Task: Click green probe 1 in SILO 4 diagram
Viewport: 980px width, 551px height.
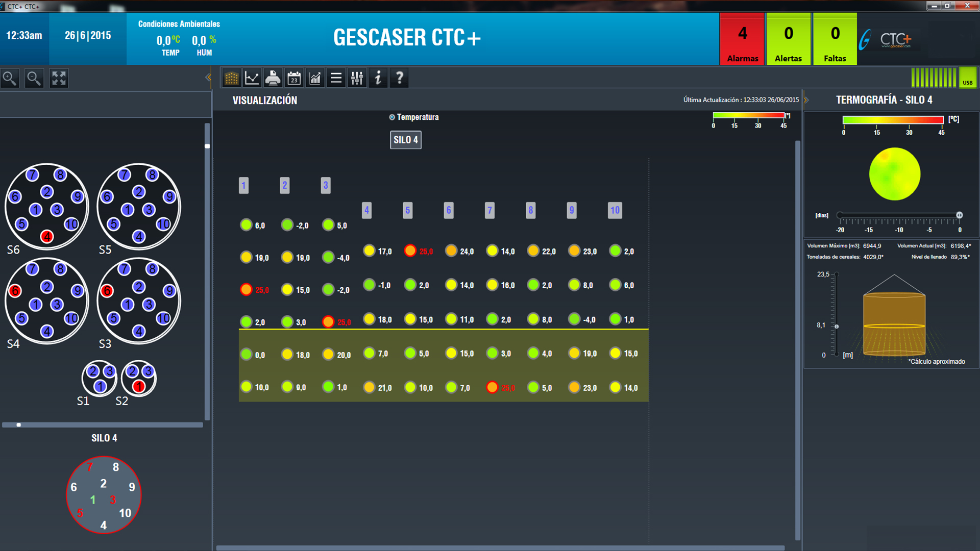Action: pyautogui.click(x=93, y=500)
